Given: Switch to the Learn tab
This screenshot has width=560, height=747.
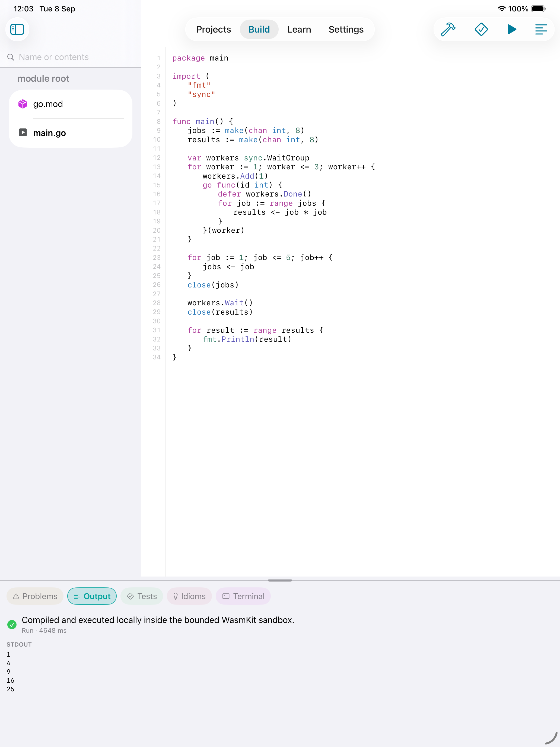Looking at the screenshot, I should pos(299,29).
